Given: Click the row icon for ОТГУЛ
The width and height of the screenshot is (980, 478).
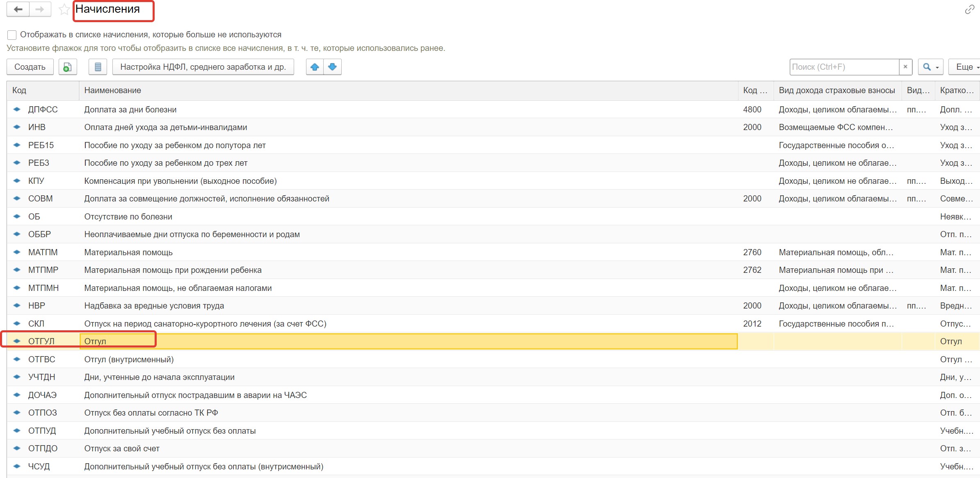Looking at the screenshot, I should click(17, 341).
